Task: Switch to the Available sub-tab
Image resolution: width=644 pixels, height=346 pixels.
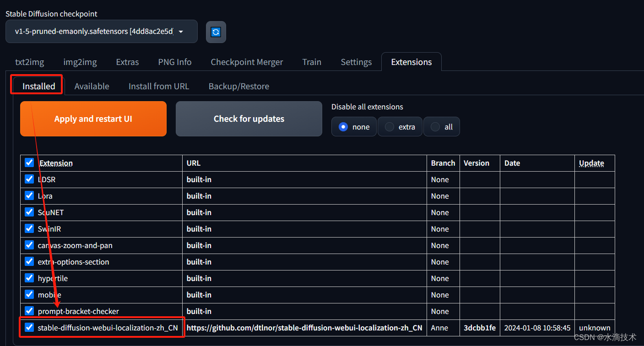Action: [92, 86]
